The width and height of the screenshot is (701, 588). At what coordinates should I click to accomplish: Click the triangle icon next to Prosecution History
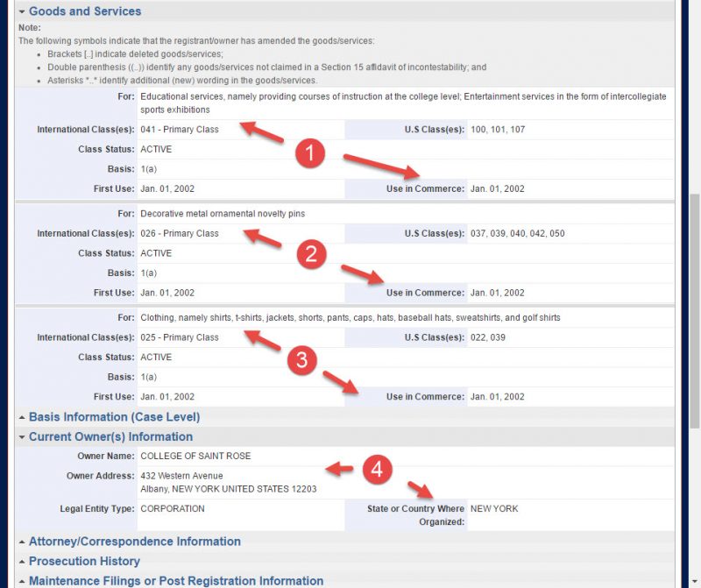[x=21, y=561]
